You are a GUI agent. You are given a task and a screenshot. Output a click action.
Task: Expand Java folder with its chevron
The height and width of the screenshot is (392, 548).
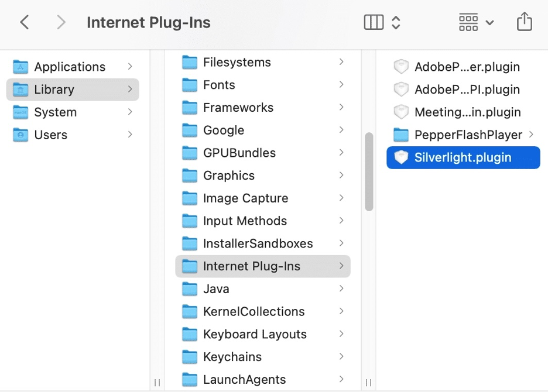point(341,288)
